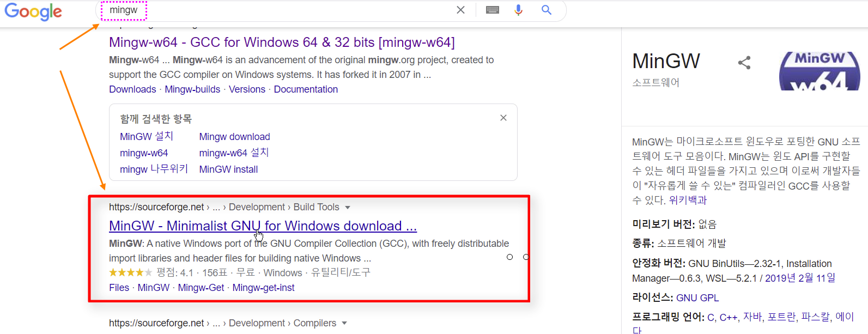868x334 pixels.
Task: Open the GNU GPL license link
Action: [x=697, y=298]
